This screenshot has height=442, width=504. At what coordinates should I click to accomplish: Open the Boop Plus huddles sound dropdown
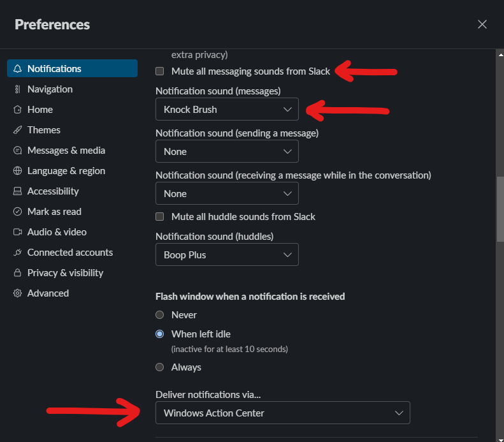point(227,254)
